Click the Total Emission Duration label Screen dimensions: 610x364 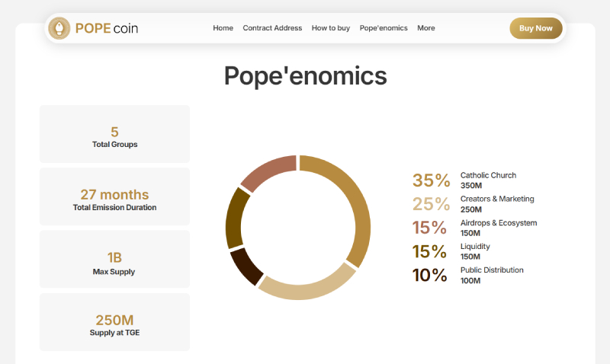(x=115, y=207)
